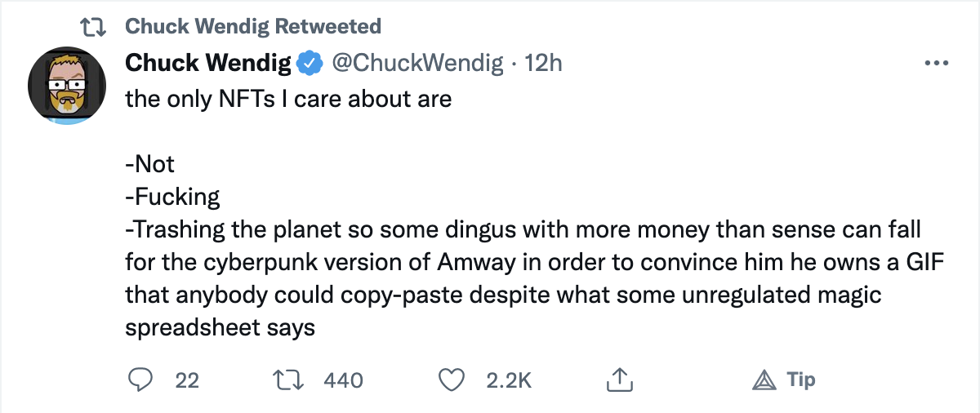
Task: Click the blue verified badge
Action: click(307, 63)
